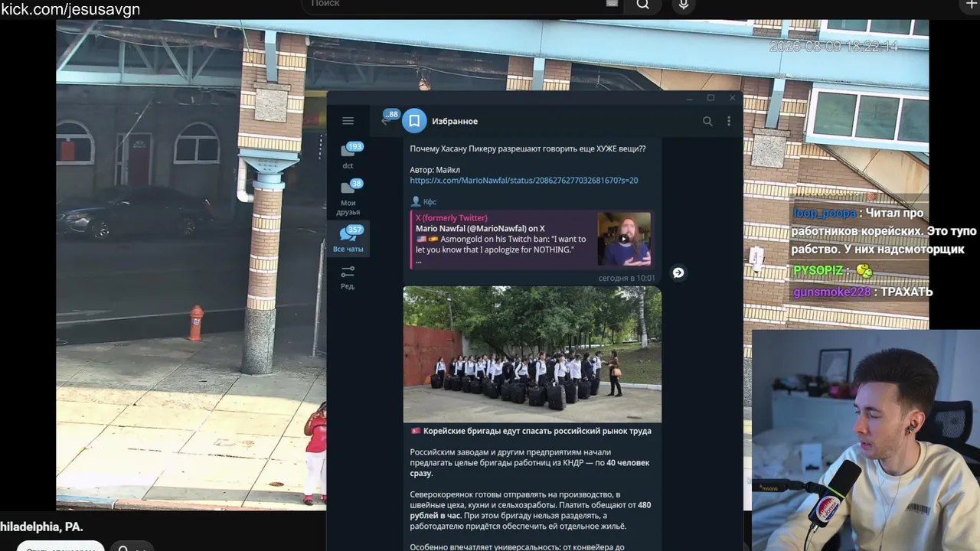Click the gunsmoke228 username in chat overlay
This screenshot has height=551, width=980.
tap(831, 292)
